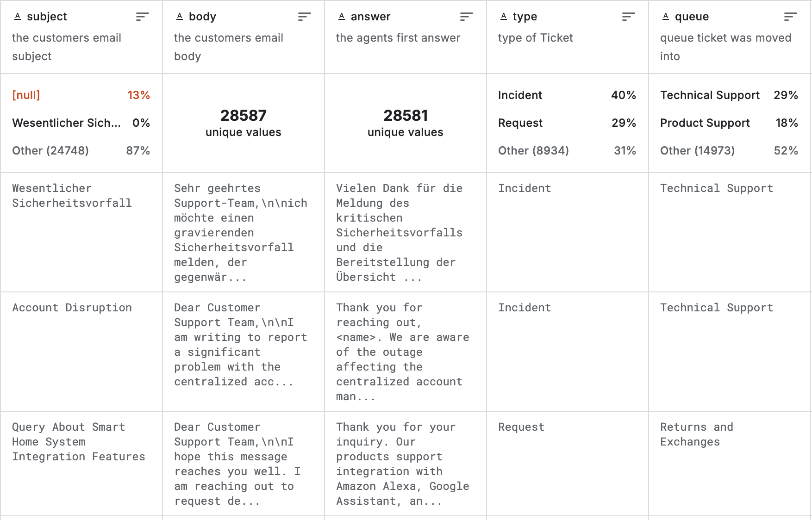Open Query About Smart Home subject cell
The width and height of the screenshot is (812, 520).
79,442
